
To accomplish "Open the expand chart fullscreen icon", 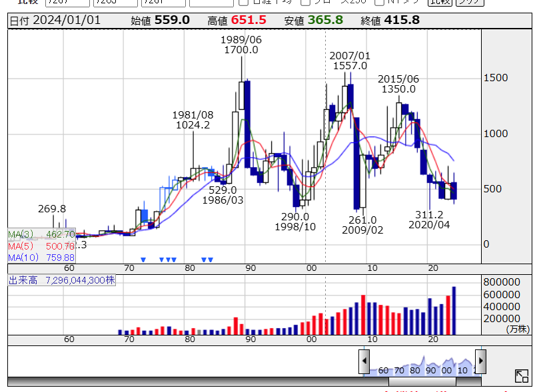I will coord(522,376).
